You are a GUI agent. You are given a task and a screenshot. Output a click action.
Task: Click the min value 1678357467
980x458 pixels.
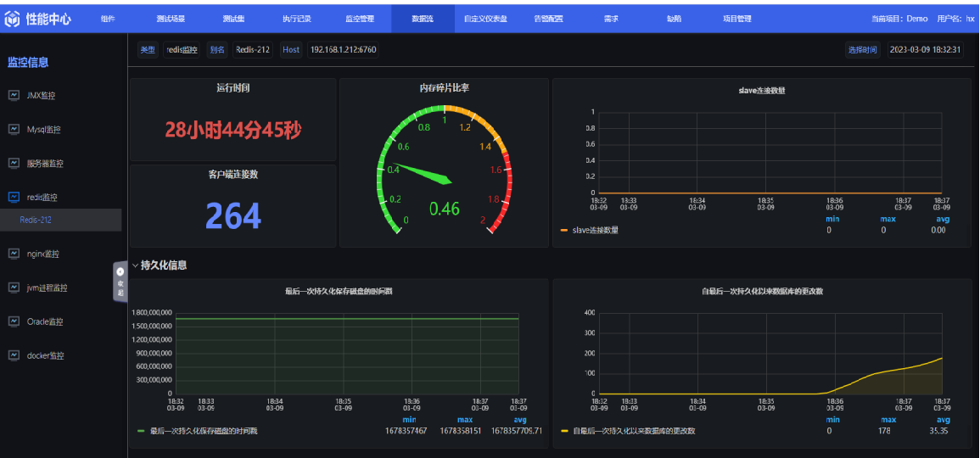click(x=406, y=431)
